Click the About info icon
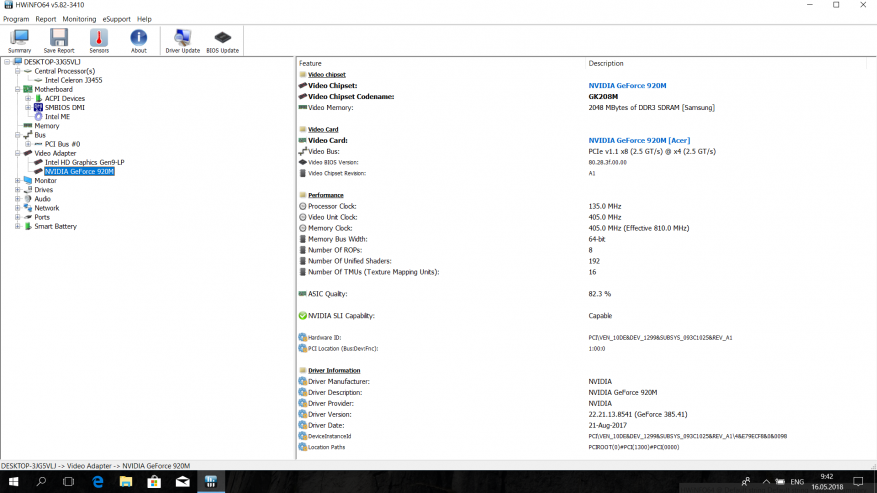This screenshot has width=877, height=493. pyautogui.click(x=139, y=41)
